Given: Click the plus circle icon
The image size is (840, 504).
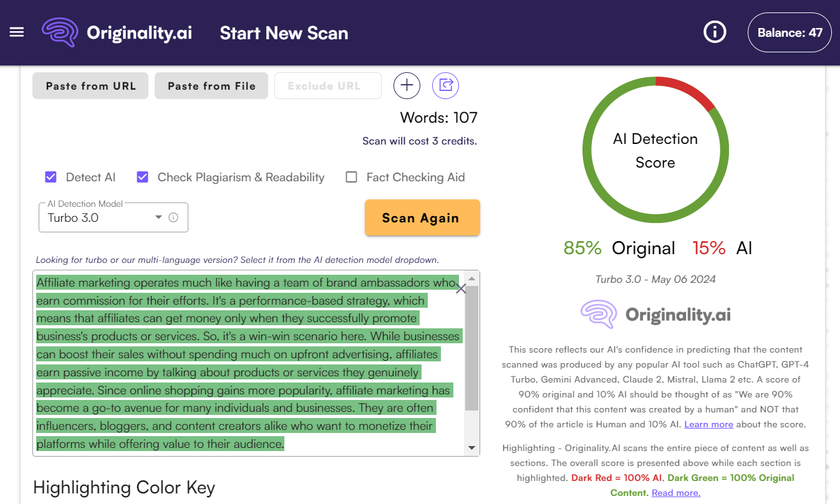Looking at the screenshot, I should tap(407, 85).
